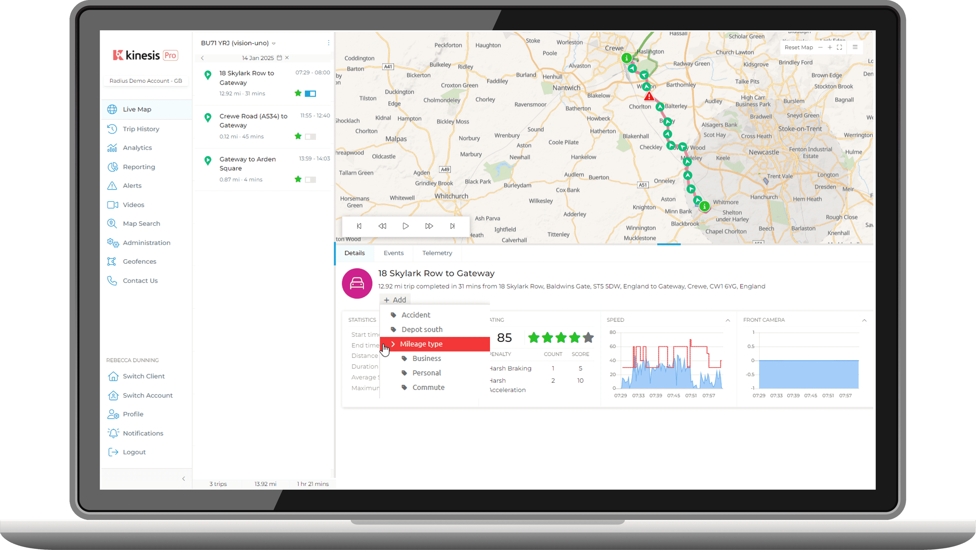Toggle switch for Crewe Road trip
This screenshot has height=550, width=980.
310,136
